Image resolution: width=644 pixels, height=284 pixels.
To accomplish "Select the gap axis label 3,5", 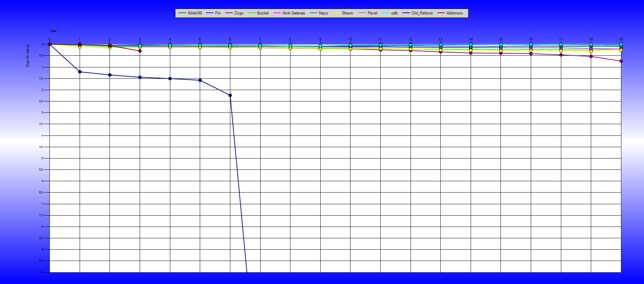I will tap(41, 124).
